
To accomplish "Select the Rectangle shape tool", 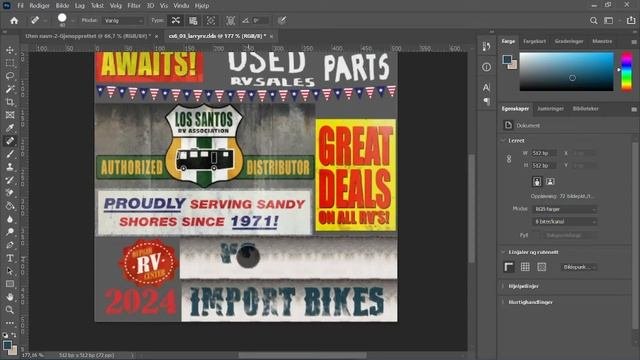I will 10,284.
